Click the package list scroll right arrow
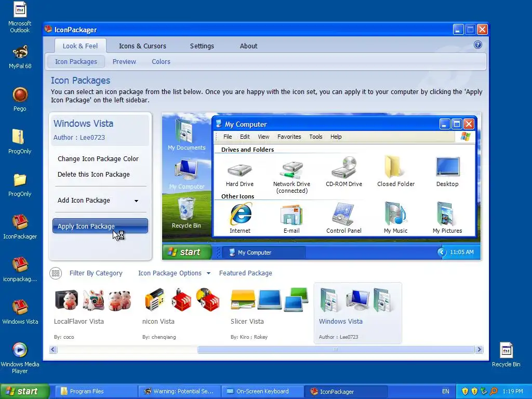532x399 pixels. (479, 350)
